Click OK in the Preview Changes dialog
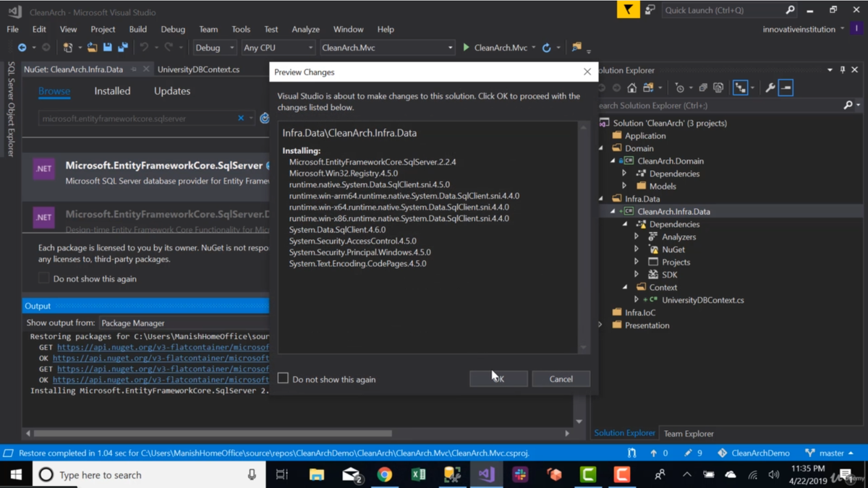 pyautogui.click(x=498, y=379)
